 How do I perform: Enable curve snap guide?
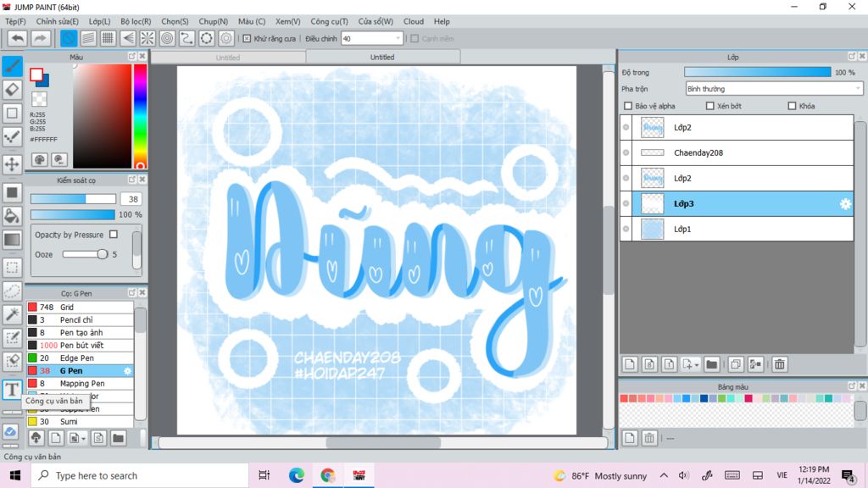click(186, 38)
